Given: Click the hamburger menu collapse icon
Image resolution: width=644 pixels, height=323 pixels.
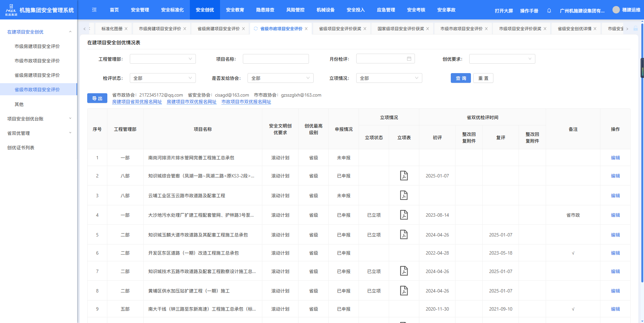Looking at the screenshot, I should tap(94, 10).
